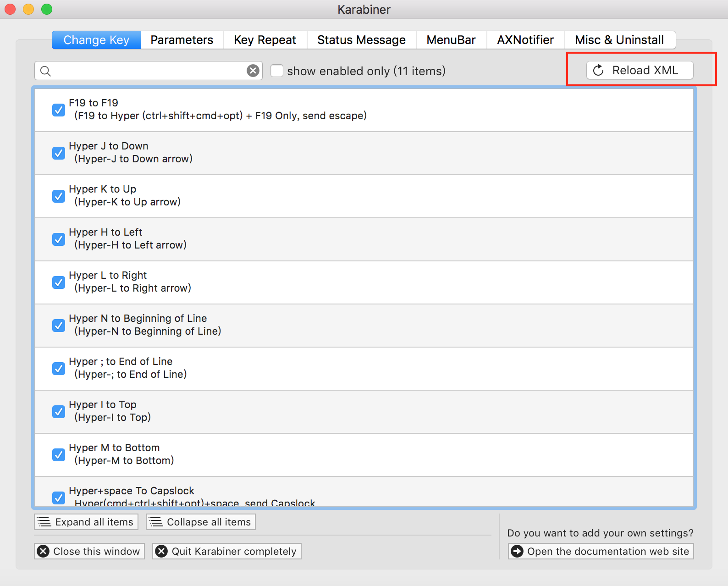Viewport: 728px width, 586px height.
Task: Click Expand all items button
Action: [x=86, y=522]
